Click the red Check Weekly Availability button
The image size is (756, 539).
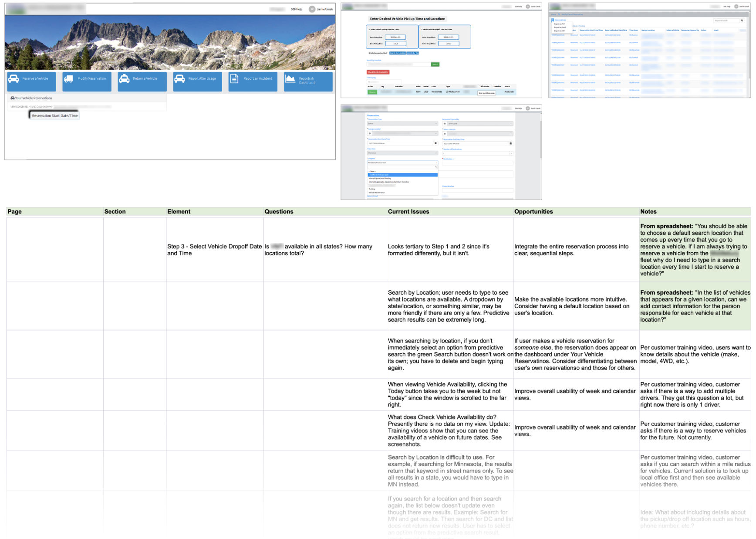pos(378,72)
